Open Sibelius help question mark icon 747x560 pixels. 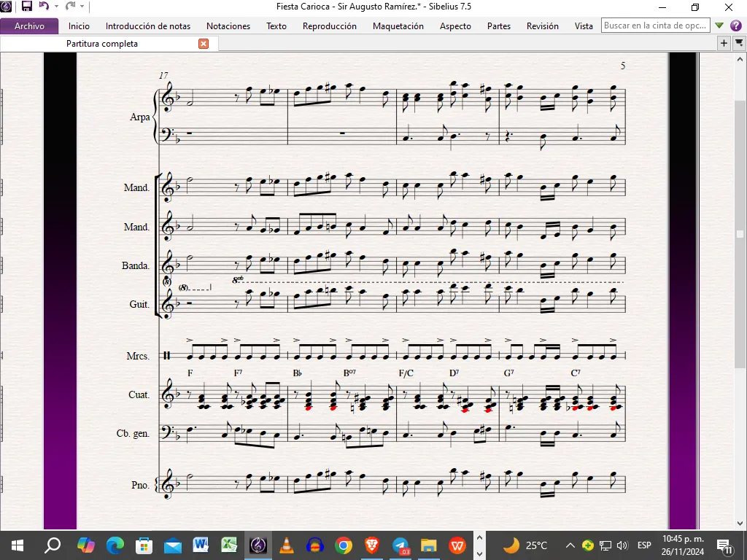736,26
